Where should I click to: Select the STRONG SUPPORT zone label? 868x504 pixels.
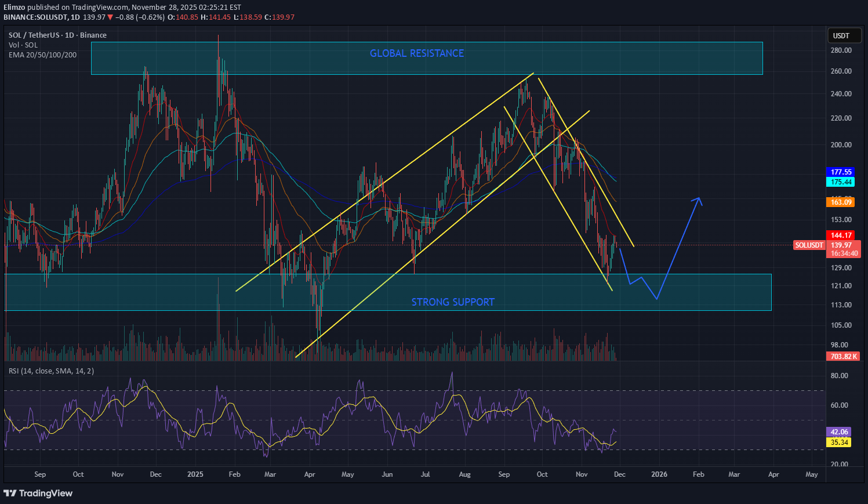(x=453, y=302)
